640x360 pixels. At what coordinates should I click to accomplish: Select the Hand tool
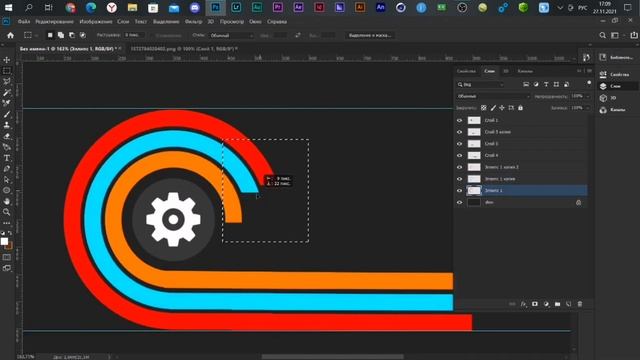tap(7, 201)
